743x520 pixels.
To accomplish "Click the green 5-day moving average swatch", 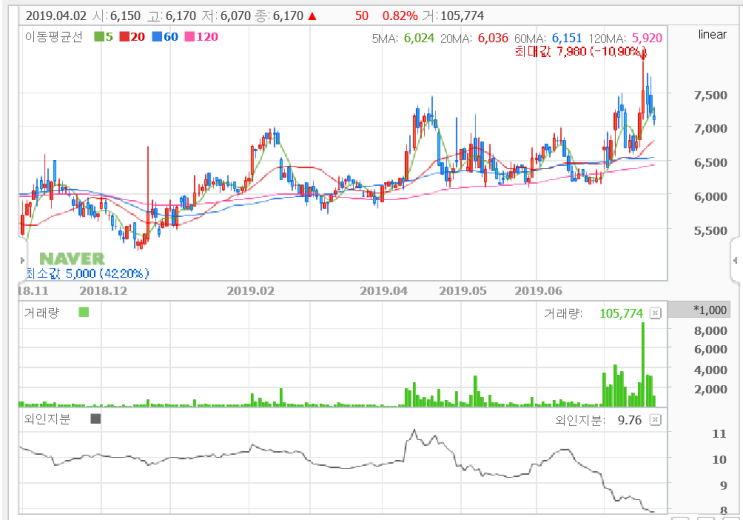I will point(99,36).
